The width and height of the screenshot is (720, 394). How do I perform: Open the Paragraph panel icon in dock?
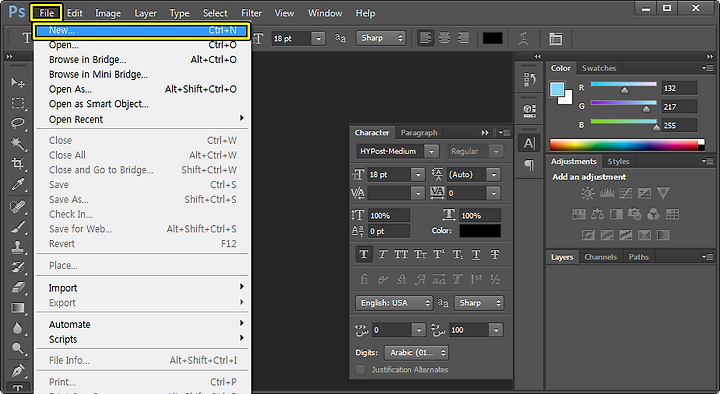point(529,165)
